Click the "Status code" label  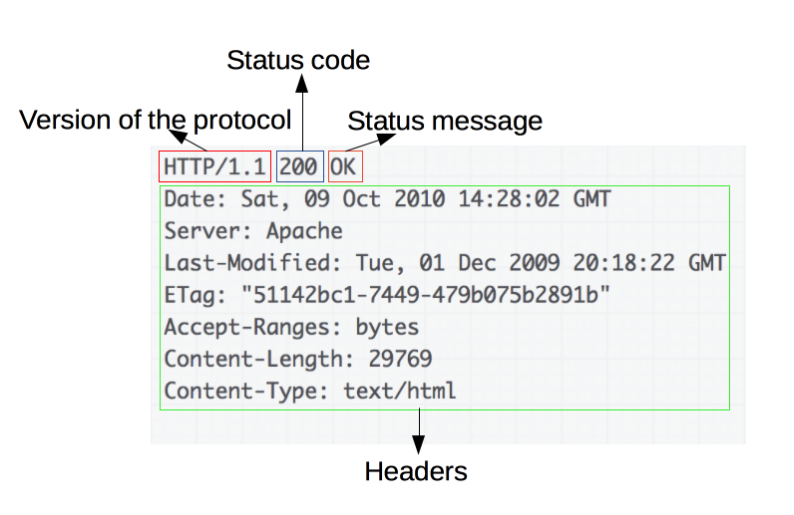(298, 61)
